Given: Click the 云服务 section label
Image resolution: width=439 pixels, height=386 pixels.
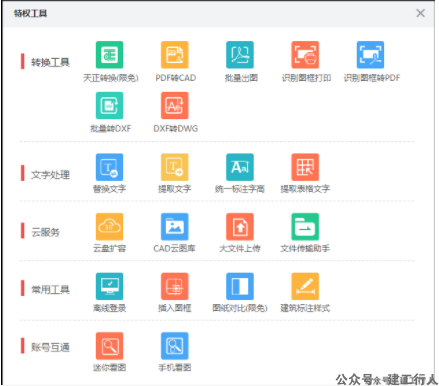Looking at the screenshot, I should click(x=46, y=232).
